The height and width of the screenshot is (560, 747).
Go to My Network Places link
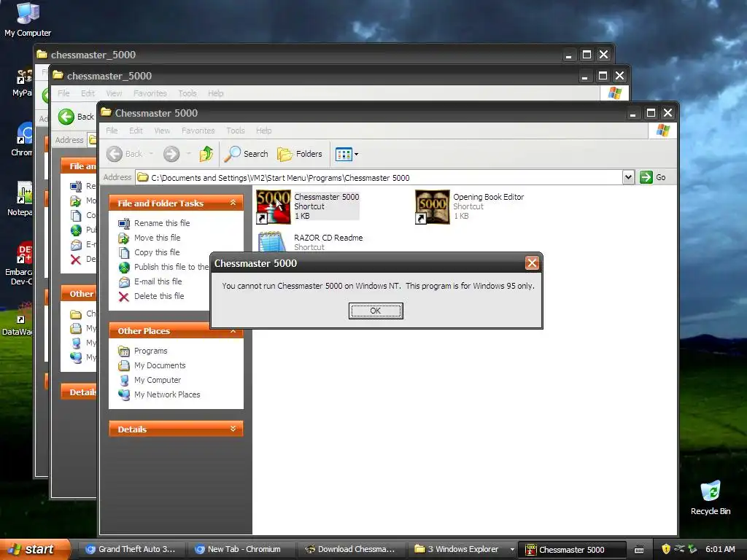[167, 394]
